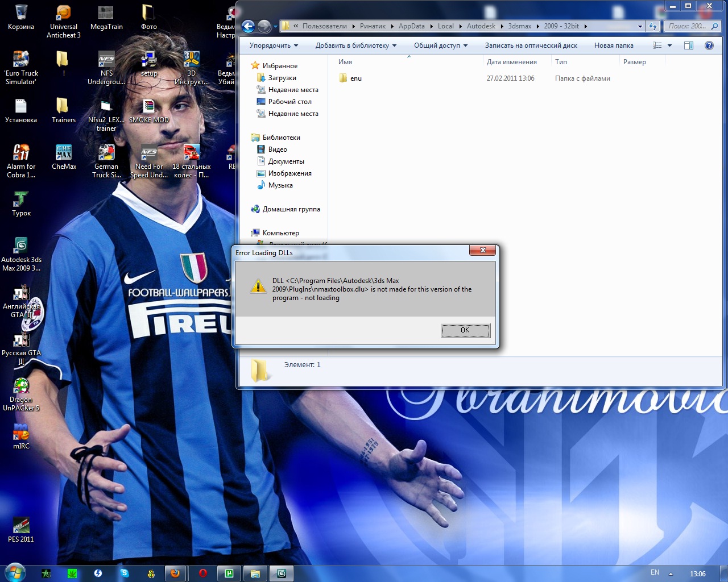Select mIRC desktop icon

21,437
